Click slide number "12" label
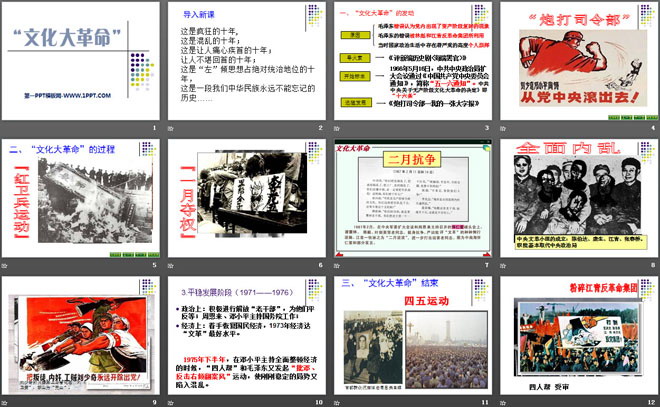 click(652, 402)
